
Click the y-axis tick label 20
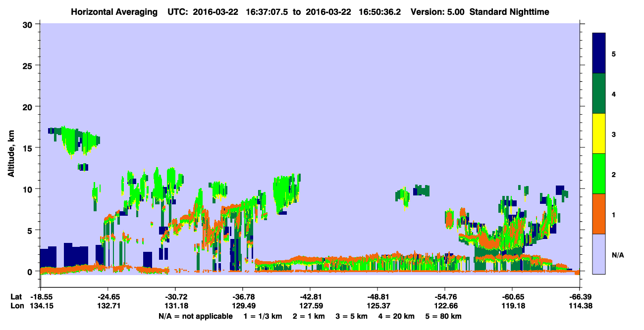pyautogui.click(x=29, y=106)
